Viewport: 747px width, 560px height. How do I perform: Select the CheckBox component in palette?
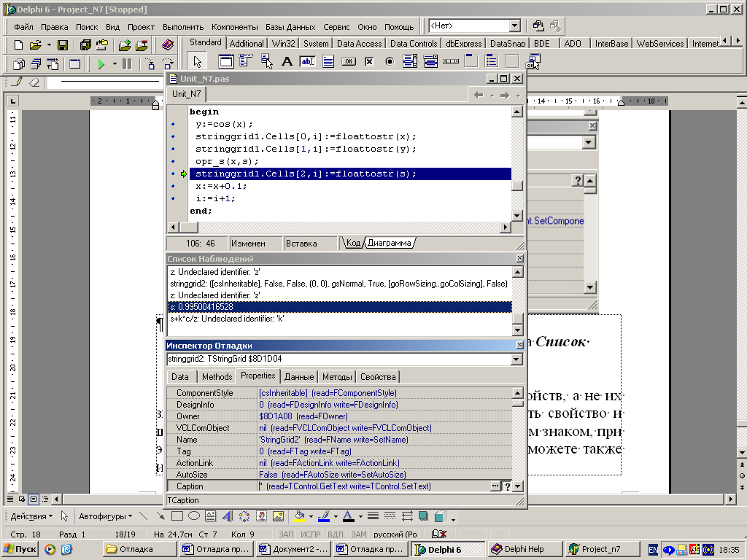[368, 61]
